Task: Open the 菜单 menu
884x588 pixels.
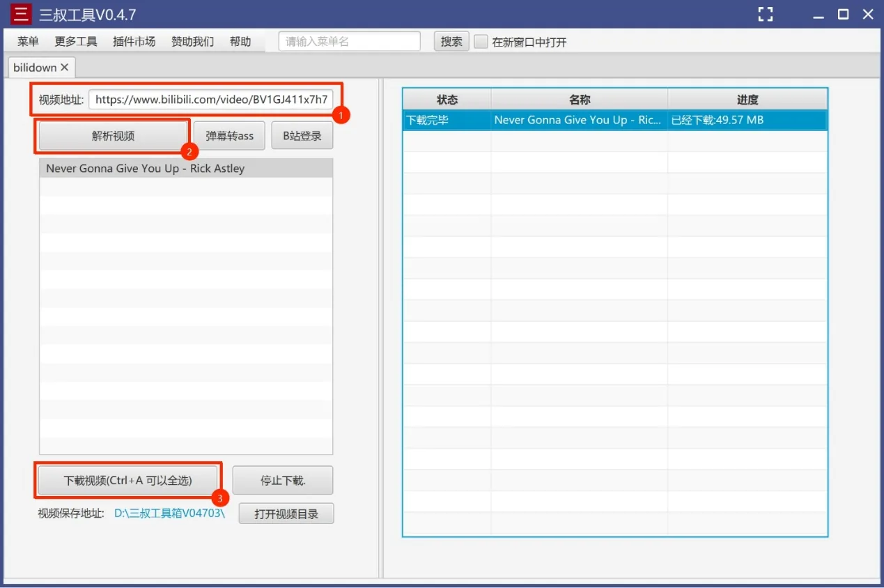Action: click(x=28, y=42)
